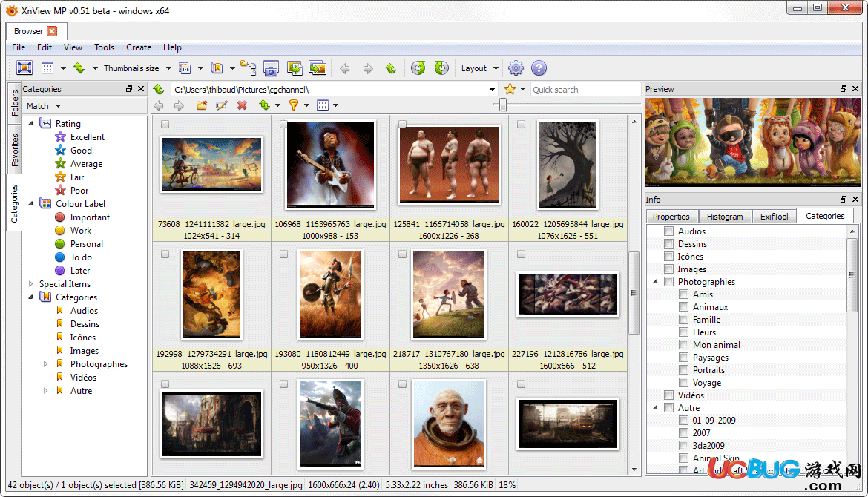Click the export image icon
Viewport: 868px width, 497px height.
[x=318, y=68]
